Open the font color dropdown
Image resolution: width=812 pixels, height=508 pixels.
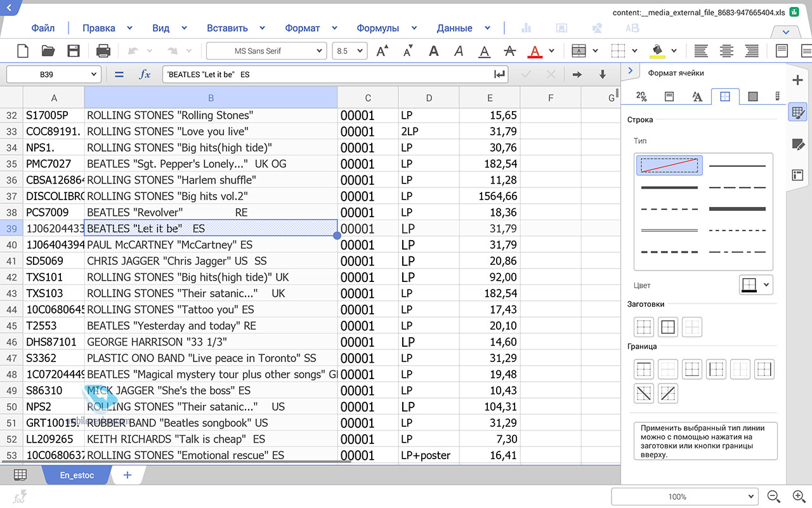coord(551,51)
